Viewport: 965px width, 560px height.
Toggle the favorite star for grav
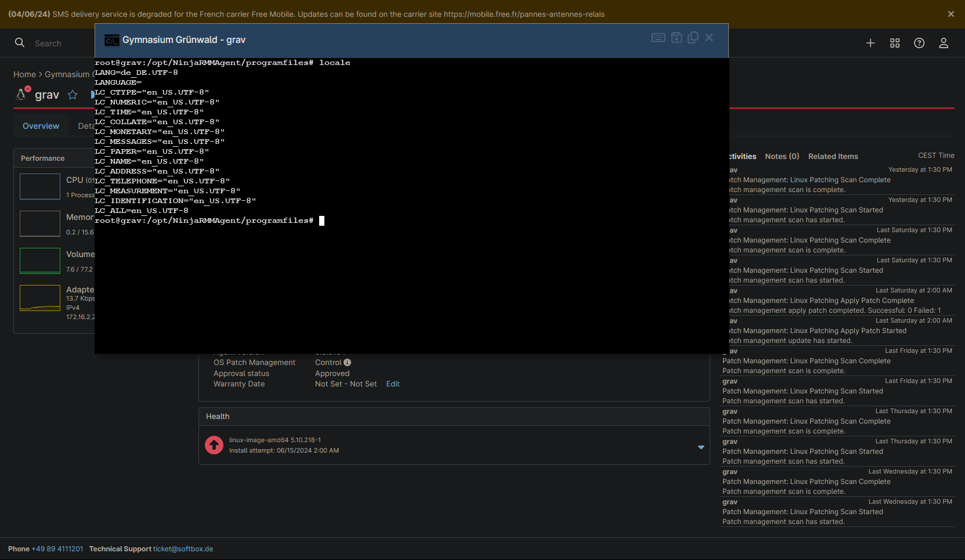(x=73, y=95)
